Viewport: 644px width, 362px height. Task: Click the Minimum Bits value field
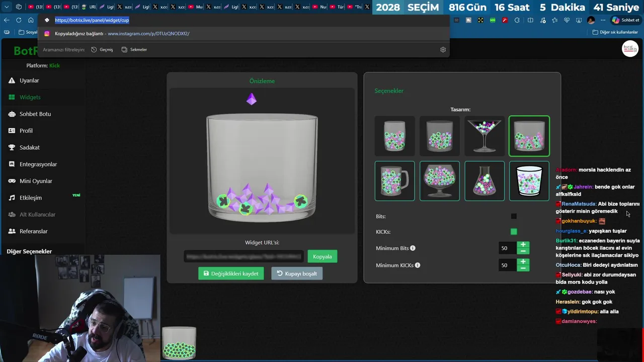507,248
